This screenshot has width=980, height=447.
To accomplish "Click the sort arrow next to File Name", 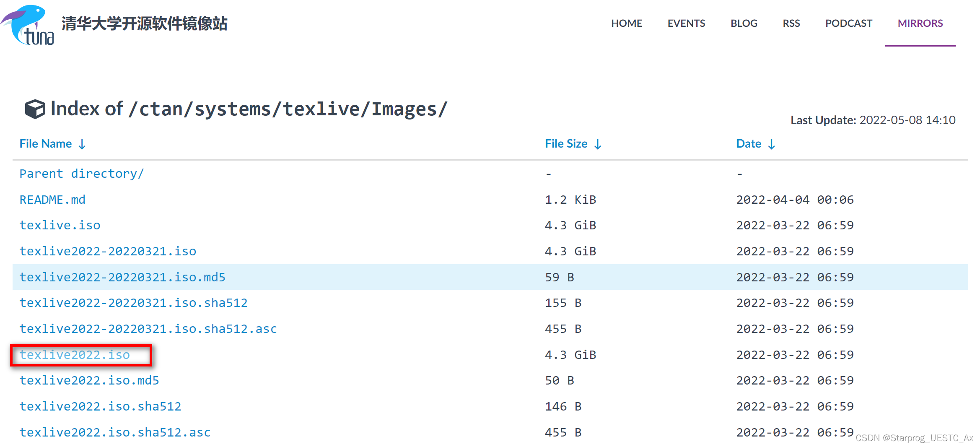I will coord(82,144).
